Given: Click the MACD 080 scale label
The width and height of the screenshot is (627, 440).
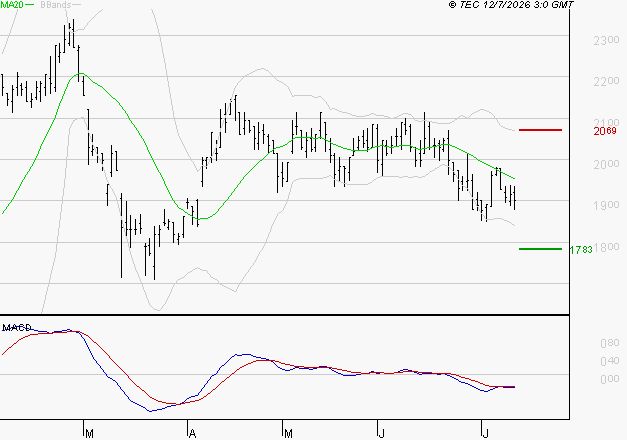Looking at the screenshot, I should pyautogui.click(x=610, y=343).
